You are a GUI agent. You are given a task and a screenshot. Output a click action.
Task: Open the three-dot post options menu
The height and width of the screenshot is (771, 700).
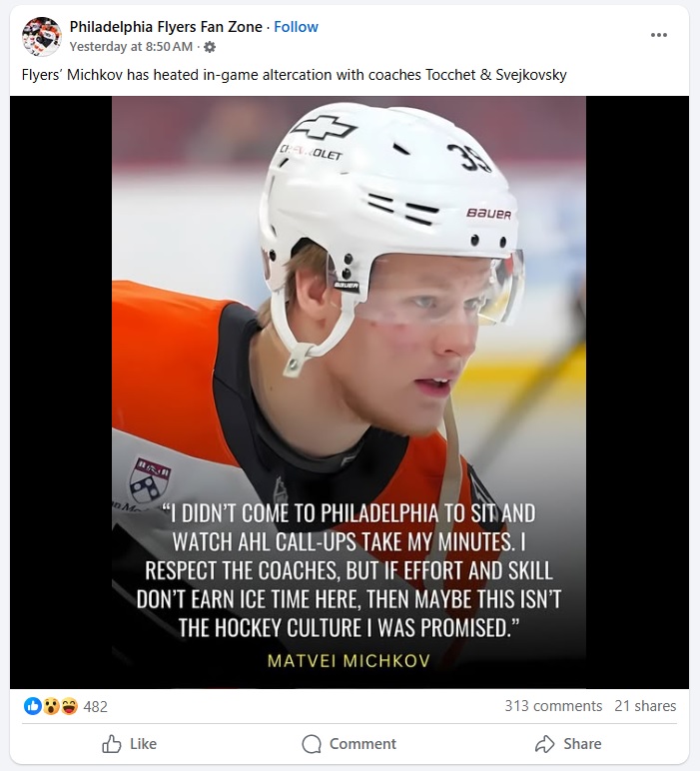658,35
